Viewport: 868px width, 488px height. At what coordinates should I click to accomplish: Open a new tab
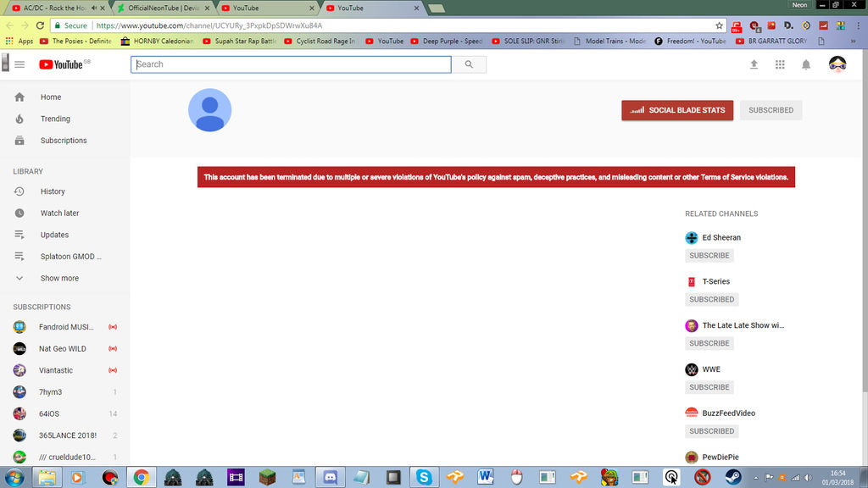coord(437,8)
